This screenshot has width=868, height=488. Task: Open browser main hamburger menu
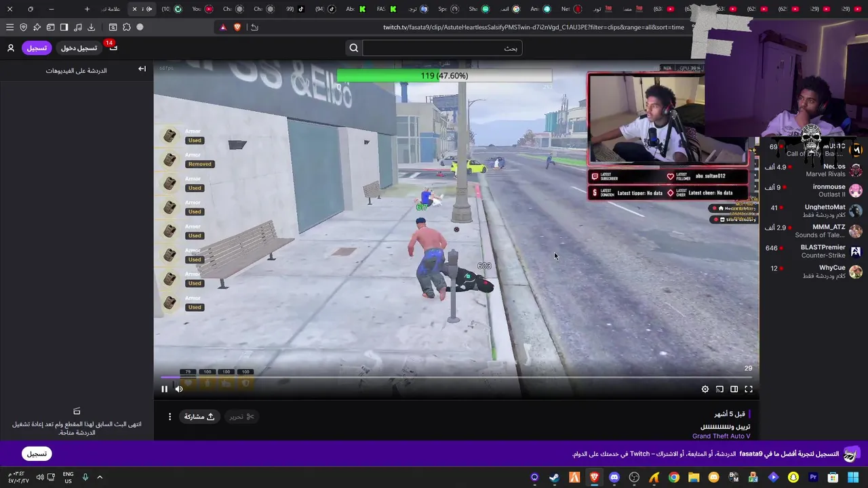pos(9,27)
